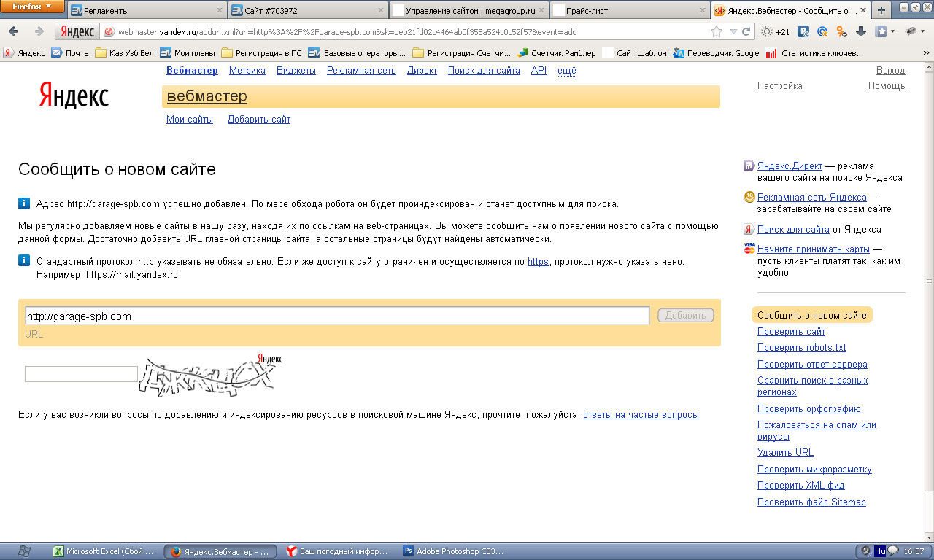Close the Регламенты tab
The height and width of the screenshot is (560, 934).
coord(220,11)
